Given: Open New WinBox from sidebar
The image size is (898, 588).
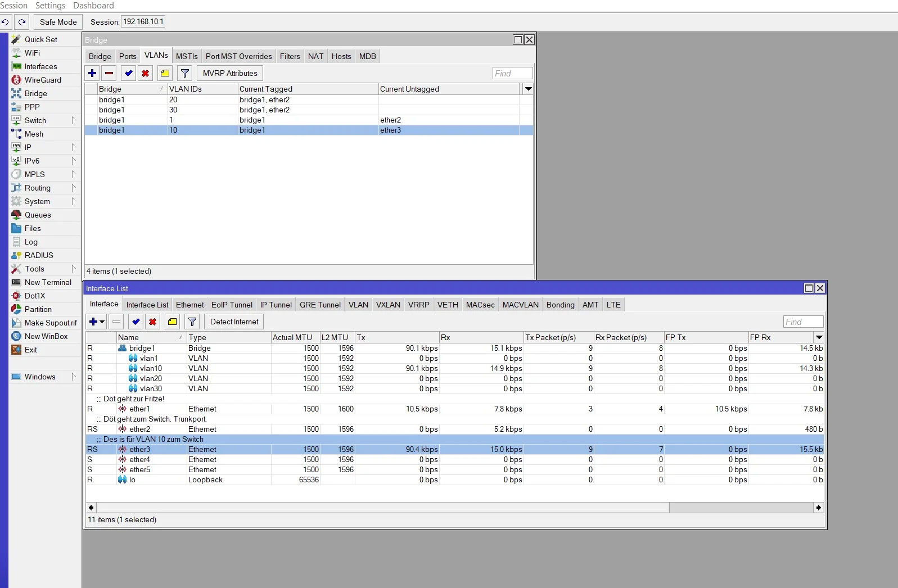Looking at the screenshot, I should tap(46, 336).
